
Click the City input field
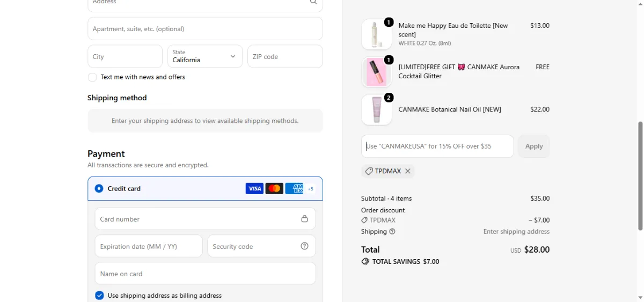point(125,56)
